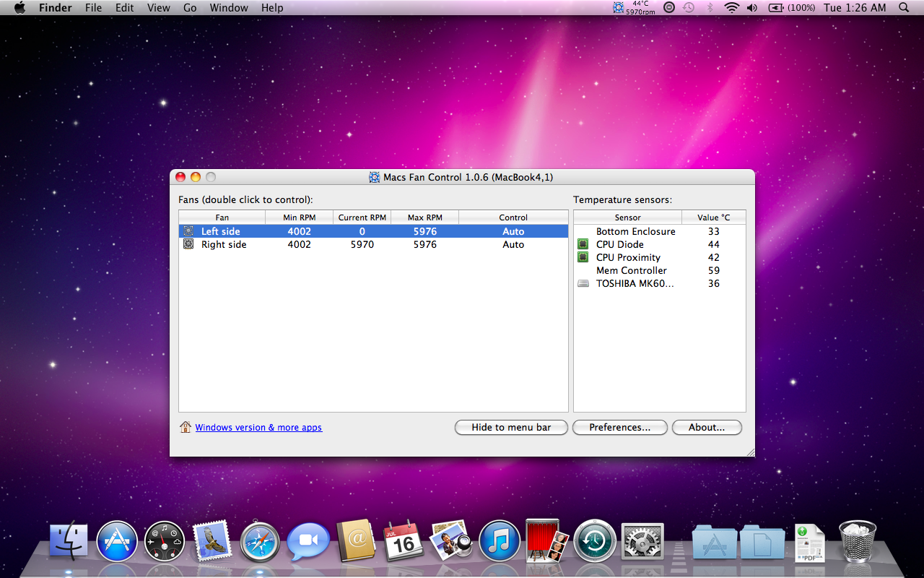Open Documents folder stack in dock
This screenshot has height=578, width=924.
[x=762, y=543]
